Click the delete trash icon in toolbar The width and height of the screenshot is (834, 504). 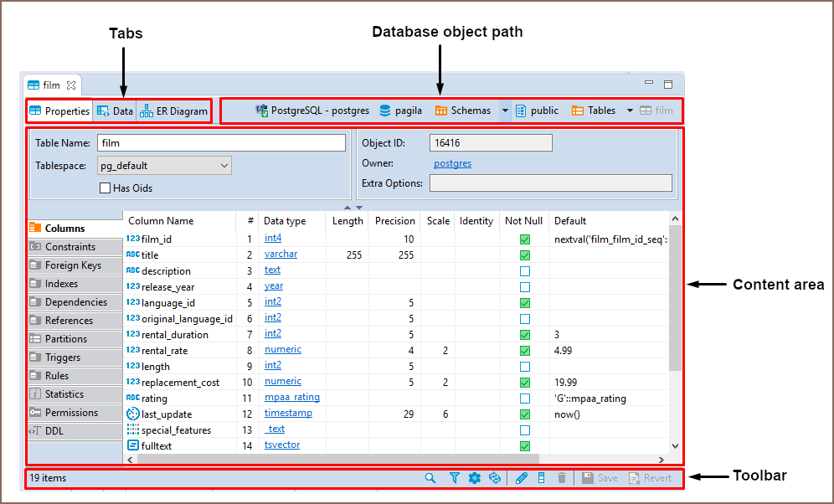(562, 478)
